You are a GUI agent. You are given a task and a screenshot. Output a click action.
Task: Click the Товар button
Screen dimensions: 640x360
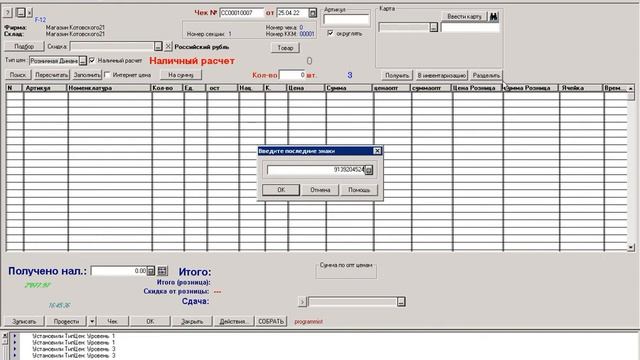click(285, 48)
